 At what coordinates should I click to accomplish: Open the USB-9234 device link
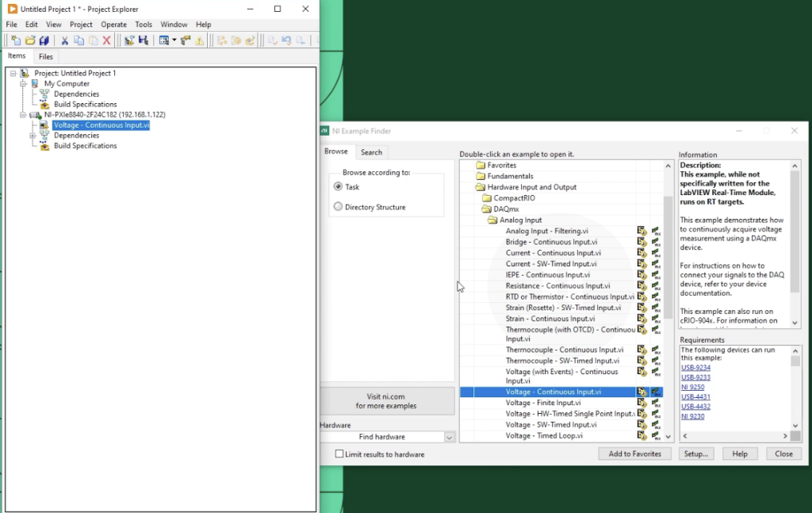pos(695,368)
